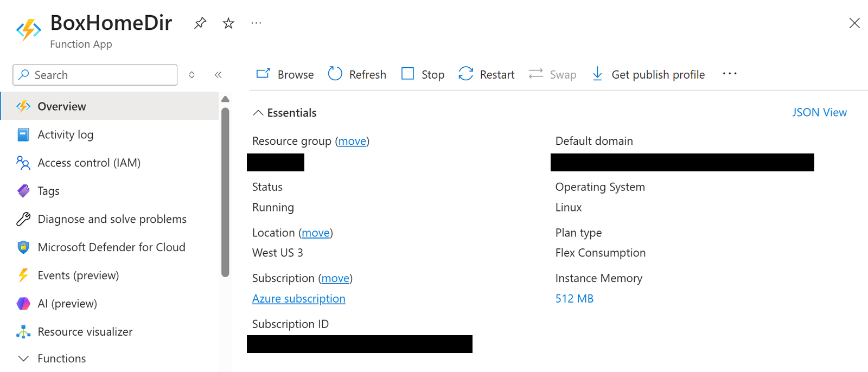Pin the BoxHomeDir resource to dashboard
This screenshot has width=868, height=372.
[200, 23]
